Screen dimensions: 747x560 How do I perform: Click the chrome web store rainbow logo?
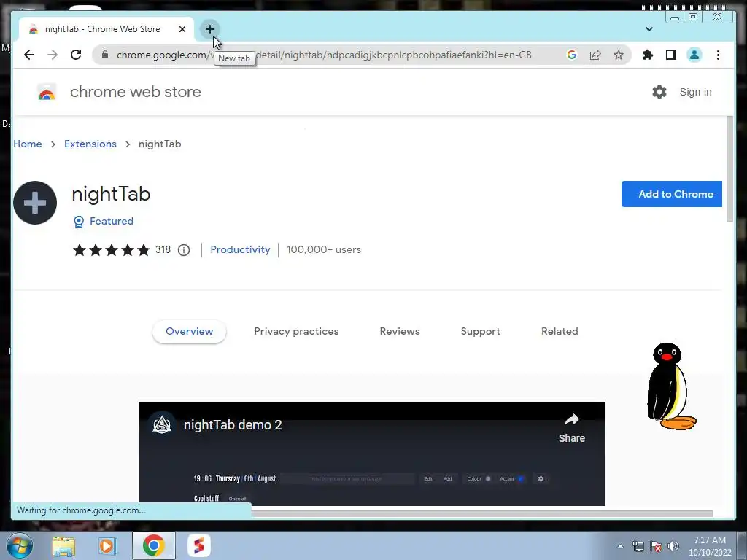point(47,92)
